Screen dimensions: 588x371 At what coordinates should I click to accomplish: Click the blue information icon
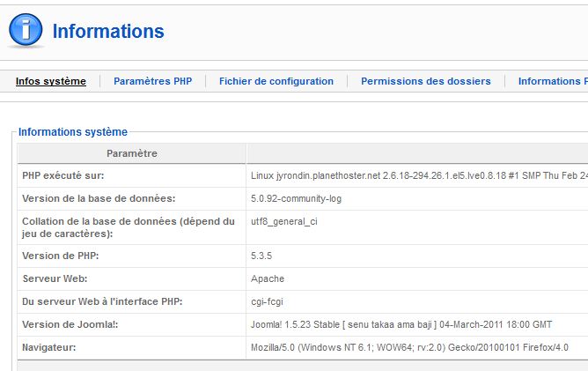[x=26, y=31]
